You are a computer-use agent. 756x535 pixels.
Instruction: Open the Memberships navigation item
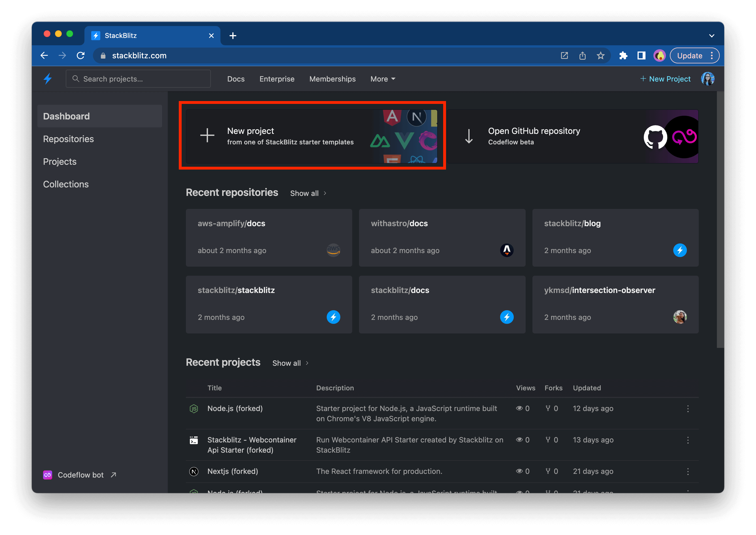point(332,79)
